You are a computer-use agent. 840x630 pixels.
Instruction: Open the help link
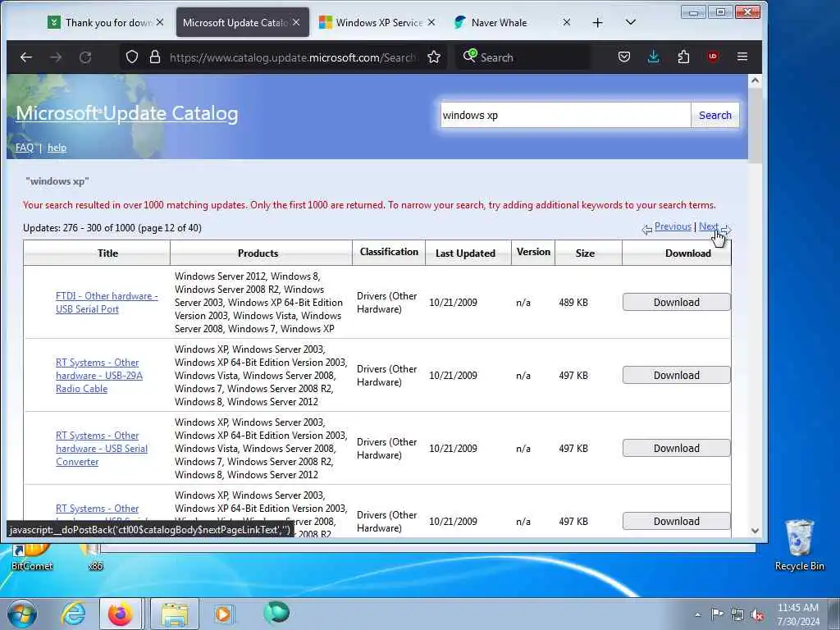click(x=57, y=148)
